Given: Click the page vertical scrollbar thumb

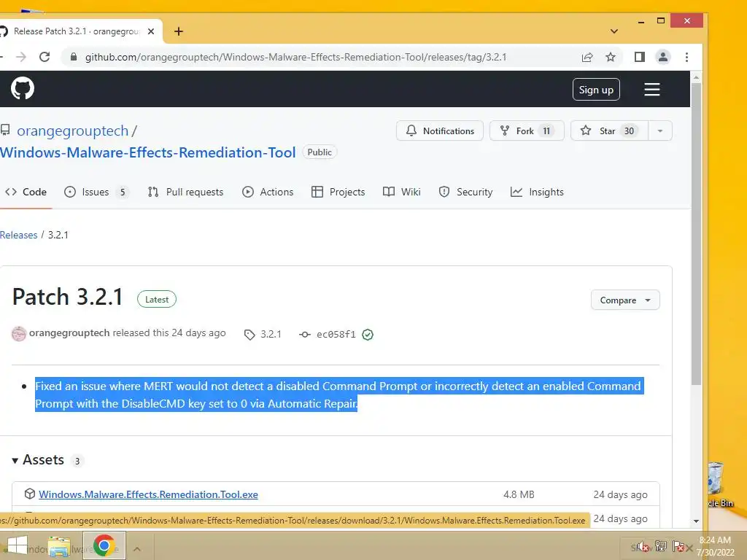Looking at the screenshot, I should (x=696, y=233).
